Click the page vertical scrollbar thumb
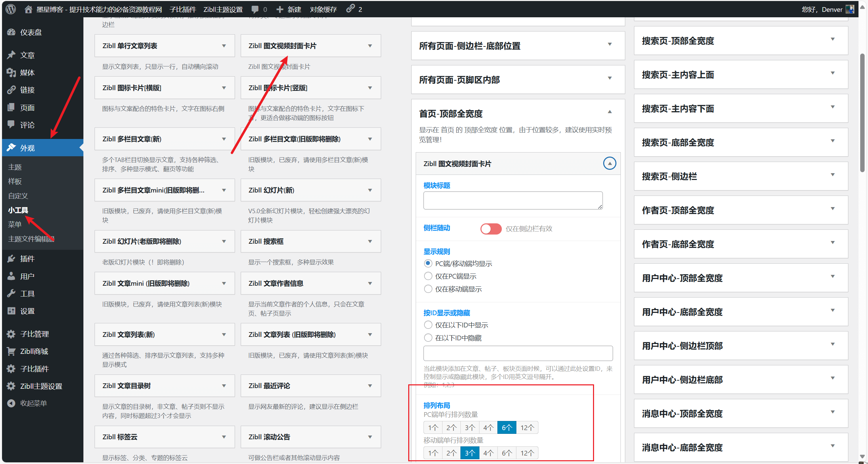Viewport: 868px width, 464px height. pos(863,113)
